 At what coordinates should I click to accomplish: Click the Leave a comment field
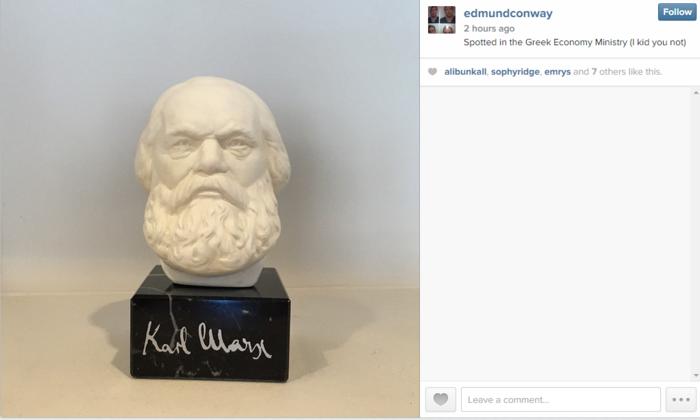point(561,399)
